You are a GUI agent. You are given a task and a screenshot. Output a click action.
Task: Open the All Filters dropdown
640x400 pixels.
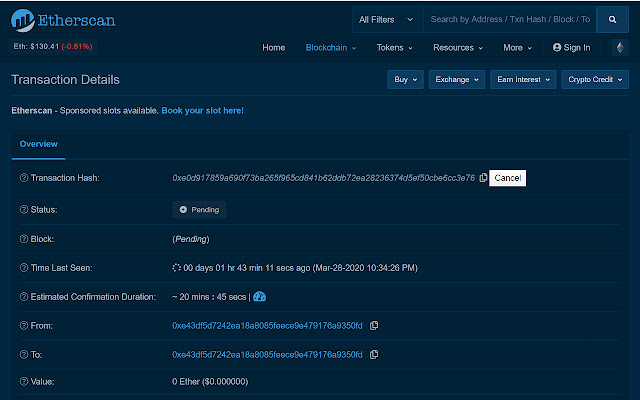click(387, 20)
